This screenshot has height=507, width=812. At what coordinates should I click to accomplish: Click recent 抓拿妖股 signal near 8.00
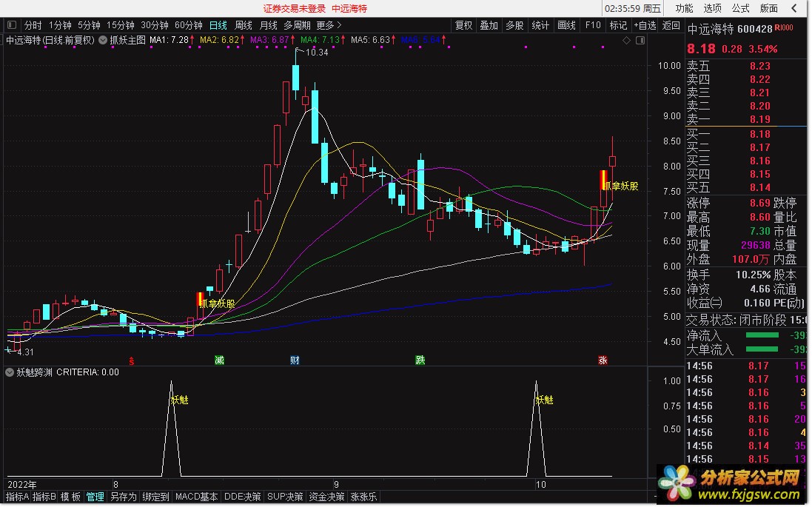620,185
